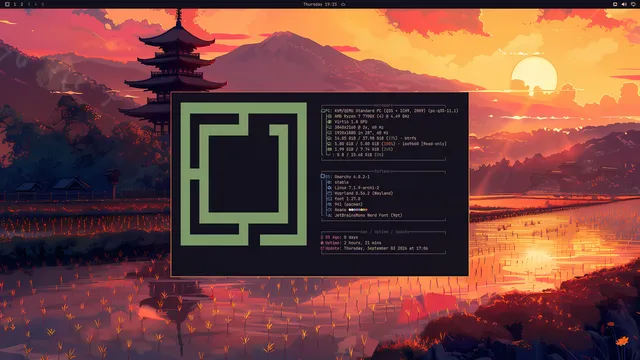This screenshot has height=360, width=640.
Task: Click the terminal color palette dots
Action: point(358,210)
